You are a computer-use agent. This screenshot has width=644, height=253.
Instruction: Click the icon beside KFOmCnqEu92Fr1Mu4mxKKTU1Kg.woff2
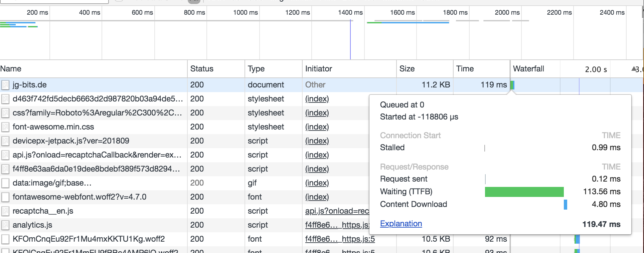pos(5,239)
